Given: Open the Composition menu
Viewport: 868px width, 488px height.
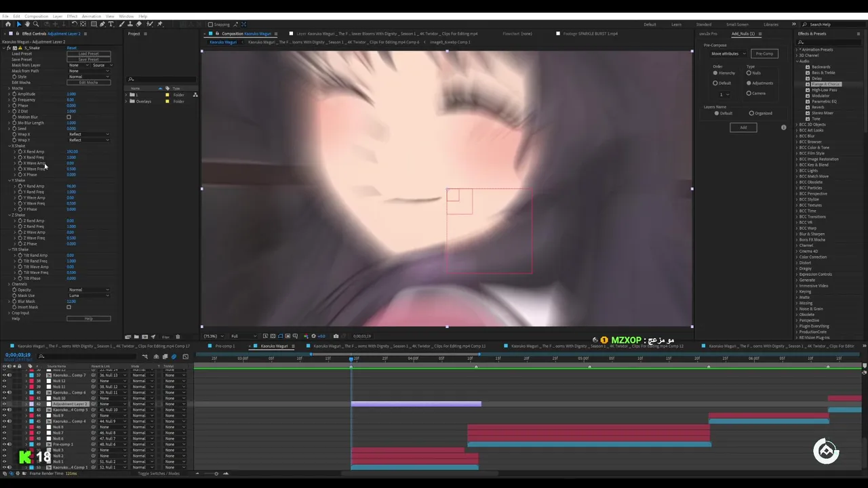Looking at the screenshot, I should pos(37,16).
